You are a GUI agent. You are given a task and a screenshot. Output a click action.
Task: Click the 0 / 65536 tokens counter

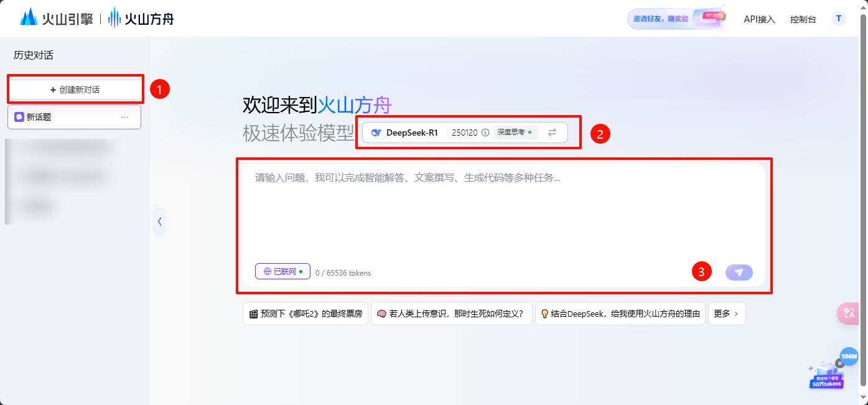point(343,272)
